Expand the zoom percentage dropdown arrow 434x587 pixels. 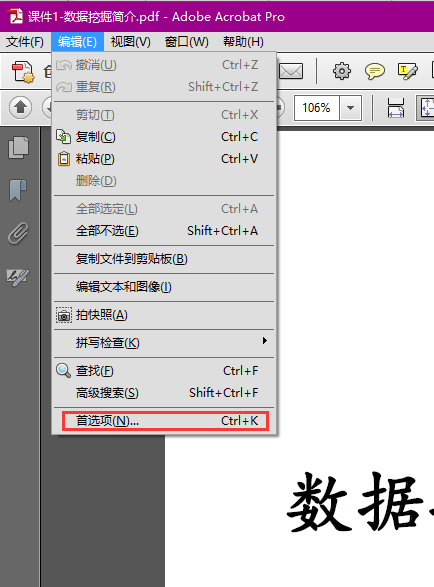tap(350, 108)
